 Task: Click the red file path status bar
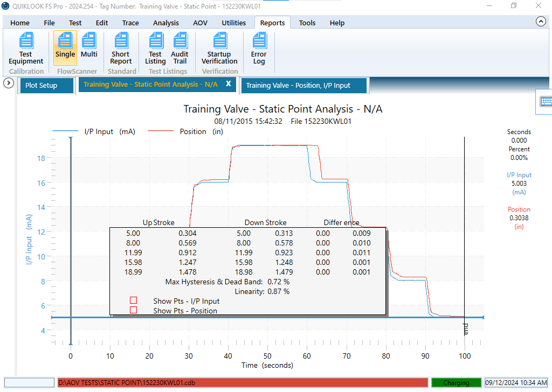[243, 383]
